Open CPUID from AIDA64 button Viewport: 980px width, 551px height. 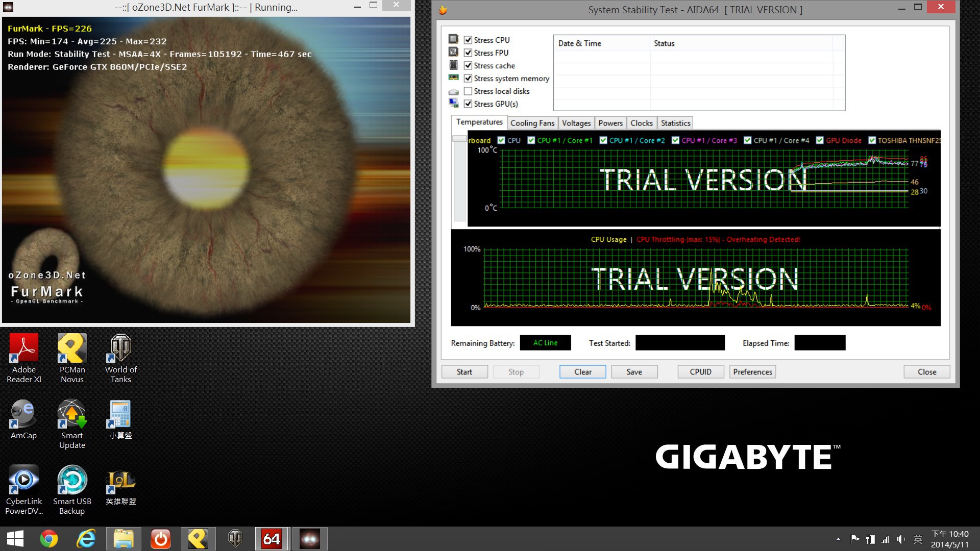(701, 372)
